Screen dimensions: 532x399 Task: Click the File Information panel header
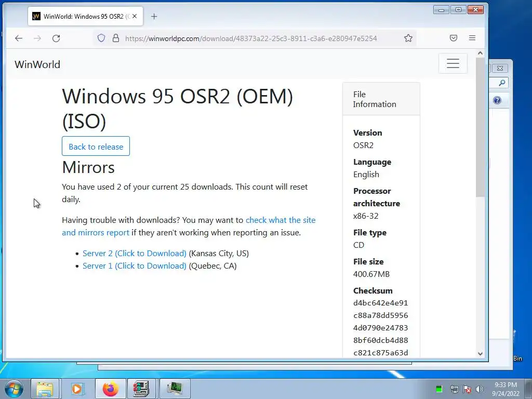pyautogui.click(x=381, y=99)
